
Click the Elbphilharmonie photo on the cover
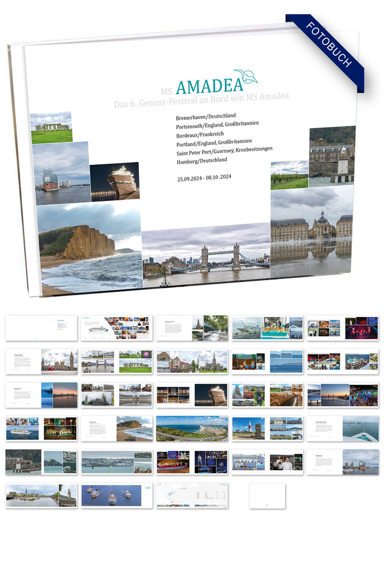[62, 173]
